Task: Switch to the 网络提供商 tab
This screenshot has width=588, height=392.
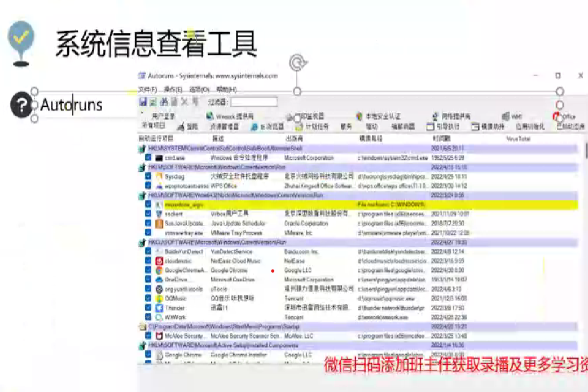Action: coord(451,116)
